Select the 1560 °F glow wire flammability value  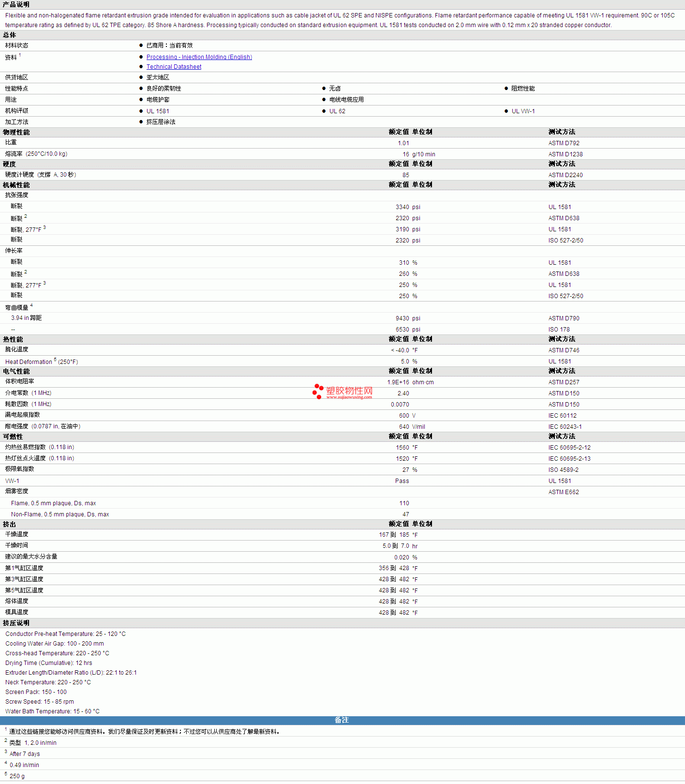click(x=407, y=448)
